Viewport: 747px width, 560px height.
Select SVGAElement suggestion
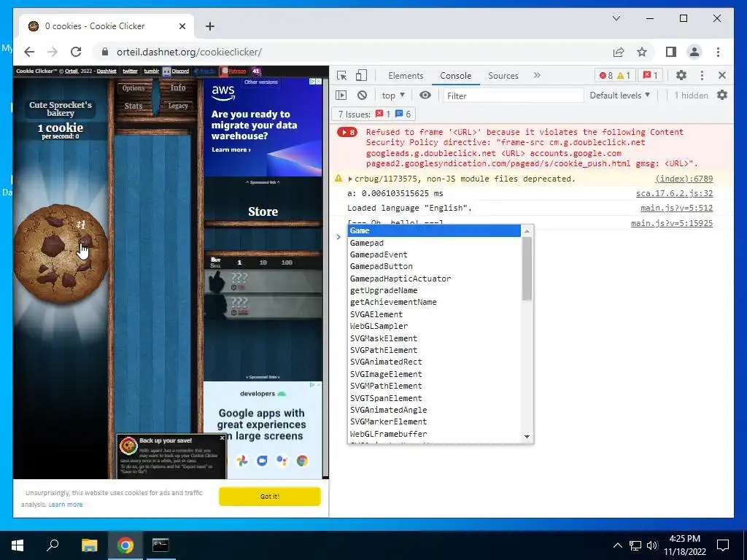435,314
